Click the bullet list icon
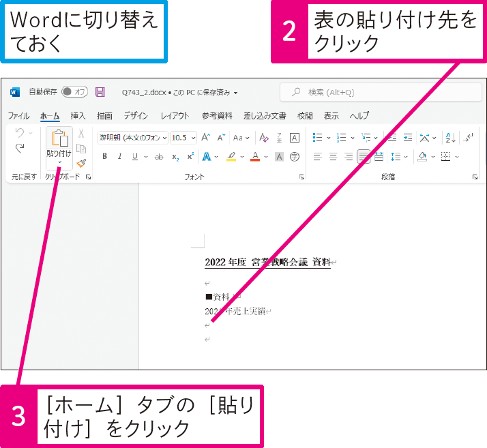This screenshot has width=487, height=448. [317, 137]
